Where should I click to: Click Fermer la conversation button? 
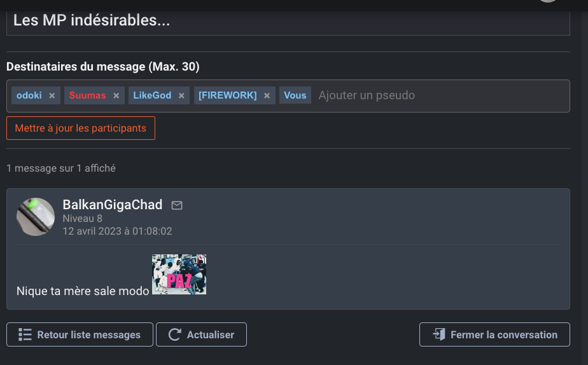494,334
